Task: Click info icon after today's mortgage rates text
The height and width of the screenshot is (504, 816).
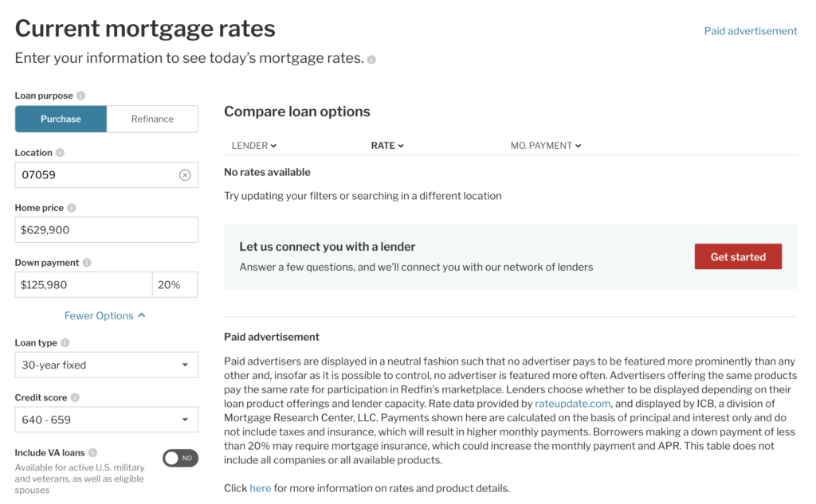Action: point(371,59)
